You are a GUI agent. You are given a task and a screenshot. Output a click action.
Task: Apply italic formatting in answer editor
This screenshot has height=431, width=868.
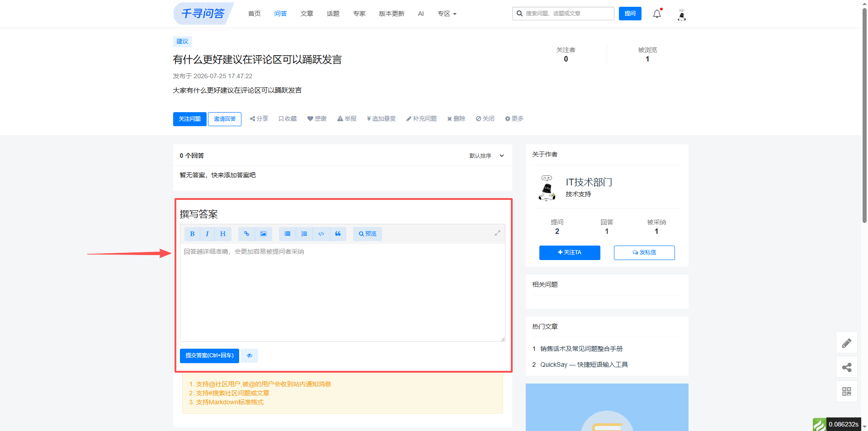[207, 234]
